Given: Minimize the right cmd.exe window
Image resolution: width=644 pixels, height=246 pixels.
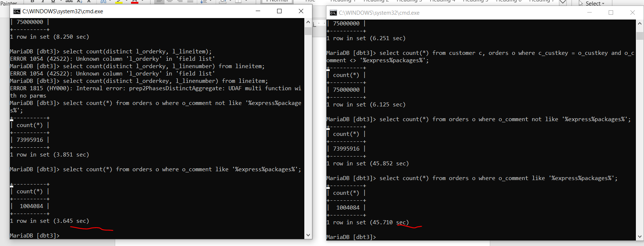Looking at the screenshot, I should coord(590,13).
